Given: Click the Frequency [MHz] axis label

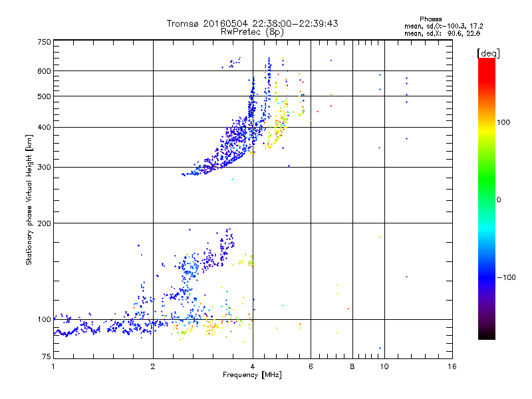Looking at the screenshot, I should pos(252,376).
